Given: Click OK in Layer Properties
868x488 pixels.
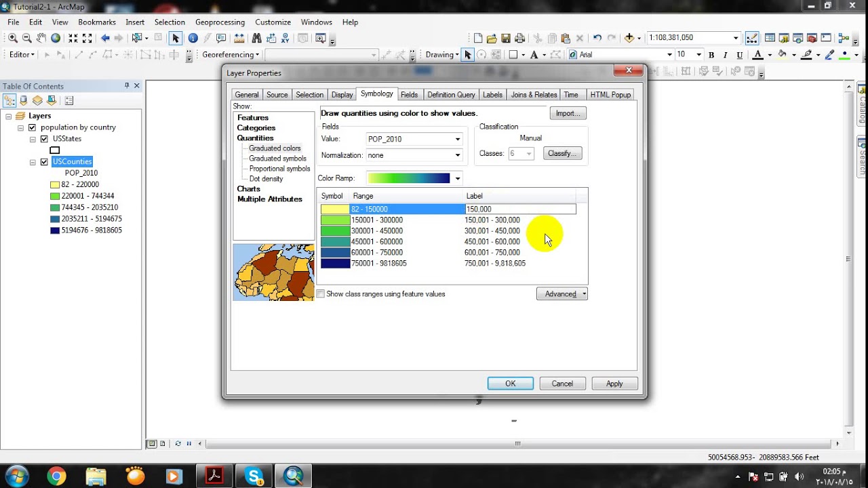Looking at the screenshot, I should [x=511, y=384].
